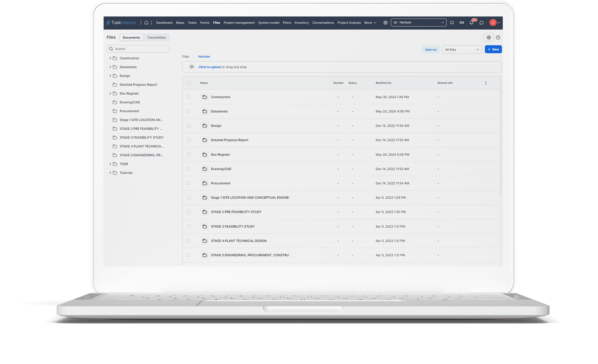This screenshot has height=364, width=598.
Task: Click the help question mark icon
Action: pos(498,37)
